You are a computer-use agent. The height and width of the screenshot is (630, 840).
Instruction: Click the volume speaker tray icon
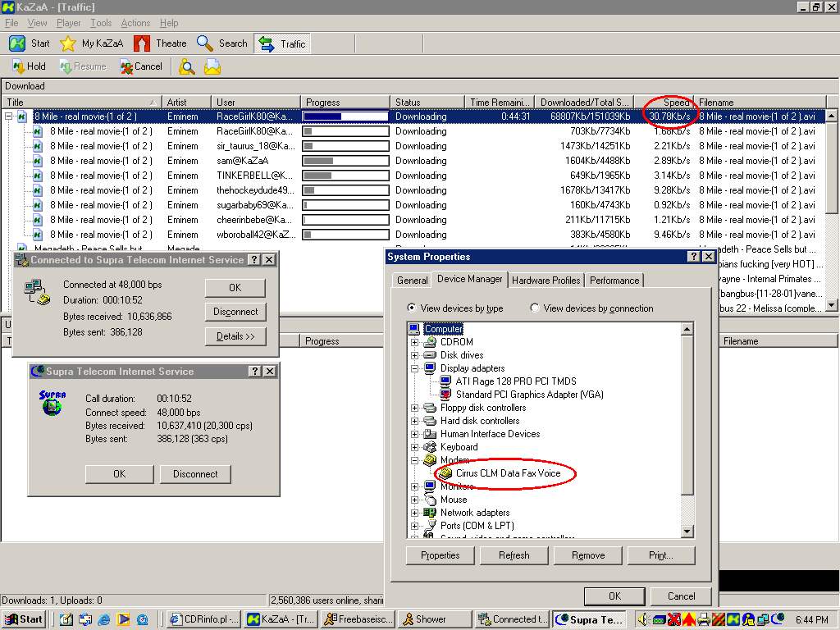pyautogui.click(x=643, y=619)
